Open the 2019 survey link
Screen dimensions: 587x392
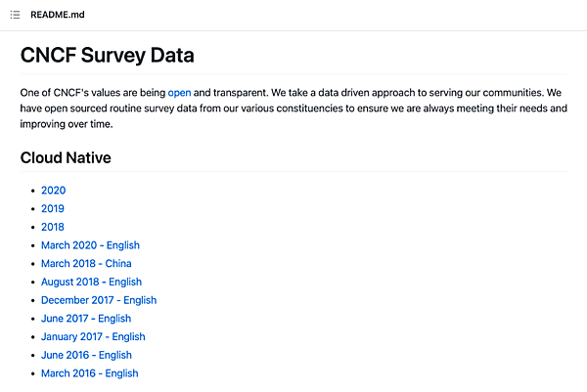point(53,209)
